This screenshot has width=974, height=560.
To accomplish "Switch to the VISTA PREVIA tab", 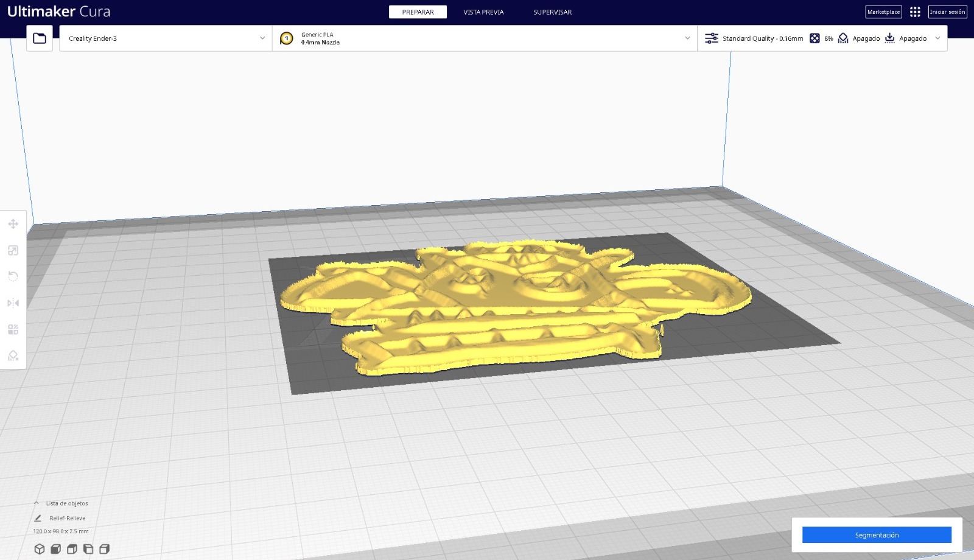I will pyautogui.click(x=483, y=12).
